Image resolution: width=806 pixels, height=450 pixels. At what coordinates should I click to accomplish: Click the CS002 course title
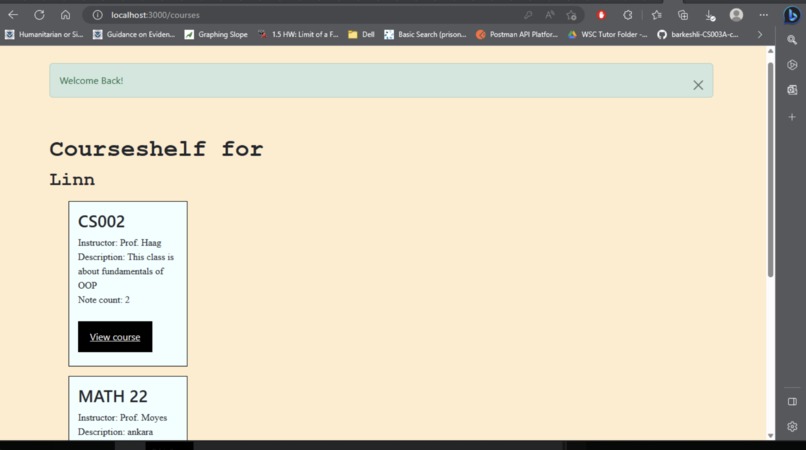click(101, 221)
